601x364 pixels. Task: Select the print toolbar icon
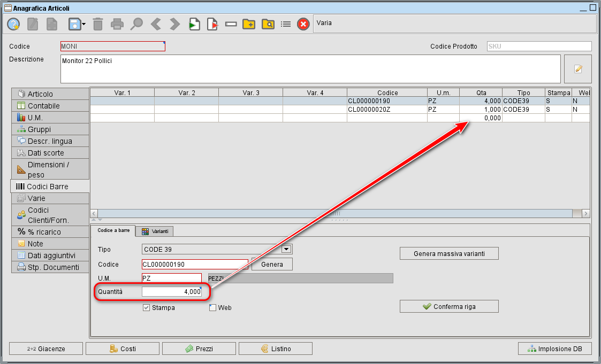point(117,24)
